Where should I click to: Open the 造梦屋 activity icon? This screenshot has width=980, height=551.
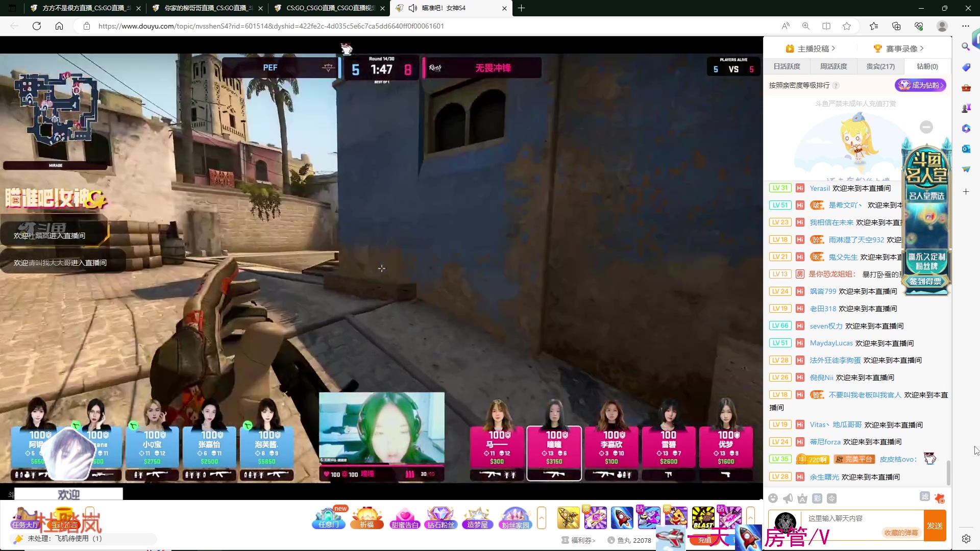click(x=478, y=517)
